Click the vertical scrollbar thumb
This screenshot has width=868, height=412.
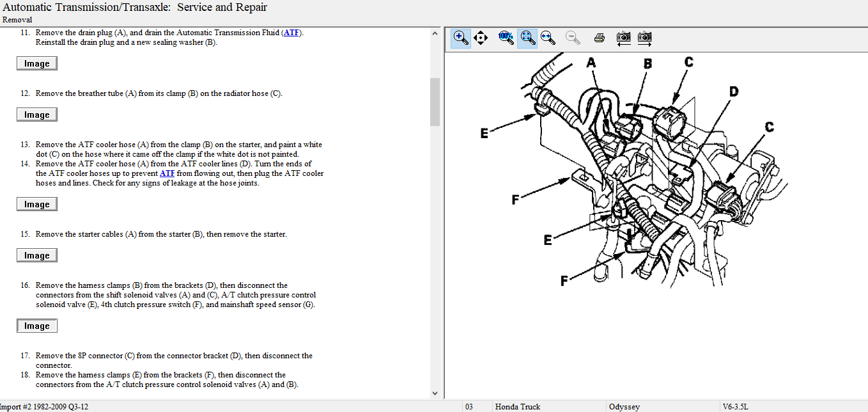(435, 102)
